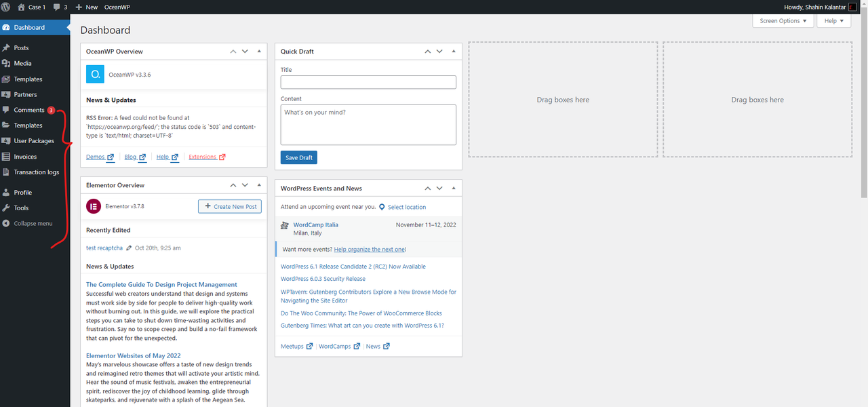Open the OceanWP Blog link
This screenshot has width=868, height=407.
(x=136, y=157)
